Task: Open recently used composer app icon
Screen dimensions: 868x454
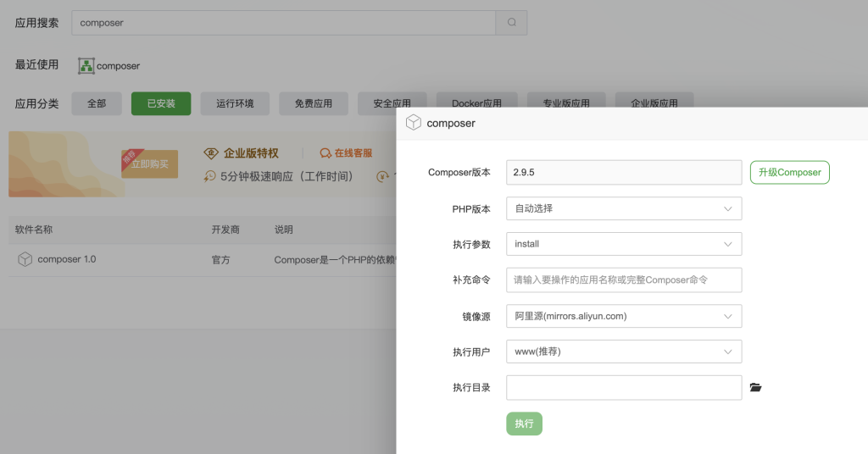Action: [x=86, y=66]
